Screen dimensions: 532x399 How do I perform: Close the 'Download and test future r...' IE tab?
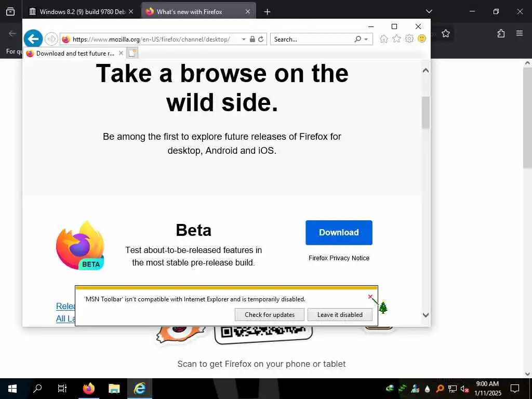121,53
